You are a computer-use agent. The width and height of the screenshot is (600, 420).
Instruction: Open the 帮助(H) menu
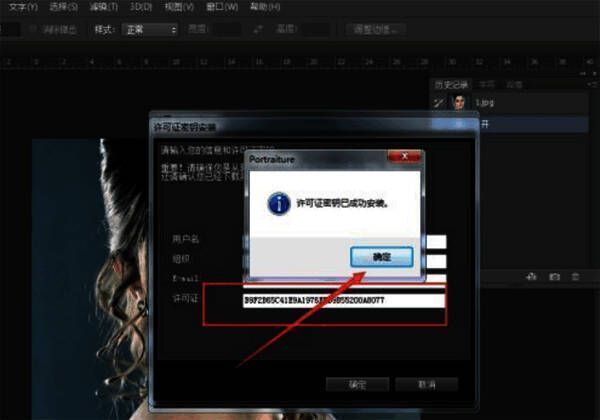click(265, 7)
